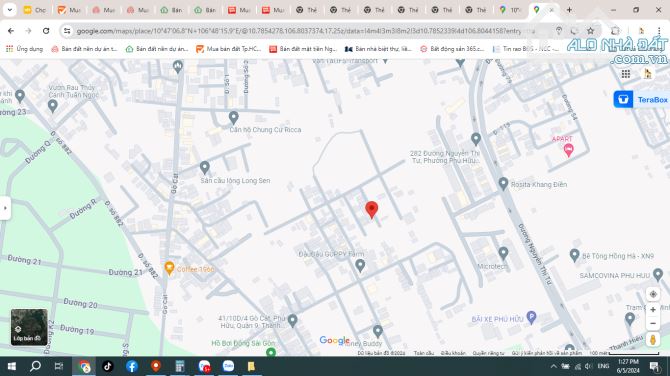Expand the collapsed side panel arrow
This screenshot has height=376, width=670.
[x=5, y=208]
